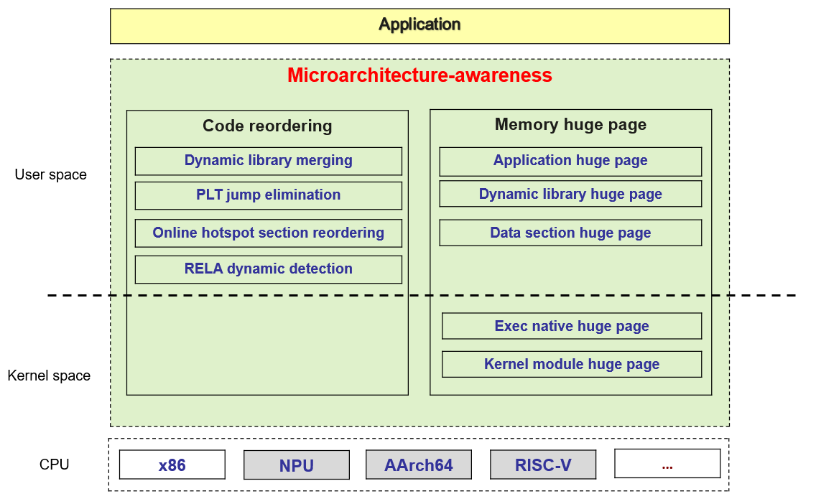Click the Code reordering heading
The height and width of the screenshot is (504, 816).
[x=267, y=126]
